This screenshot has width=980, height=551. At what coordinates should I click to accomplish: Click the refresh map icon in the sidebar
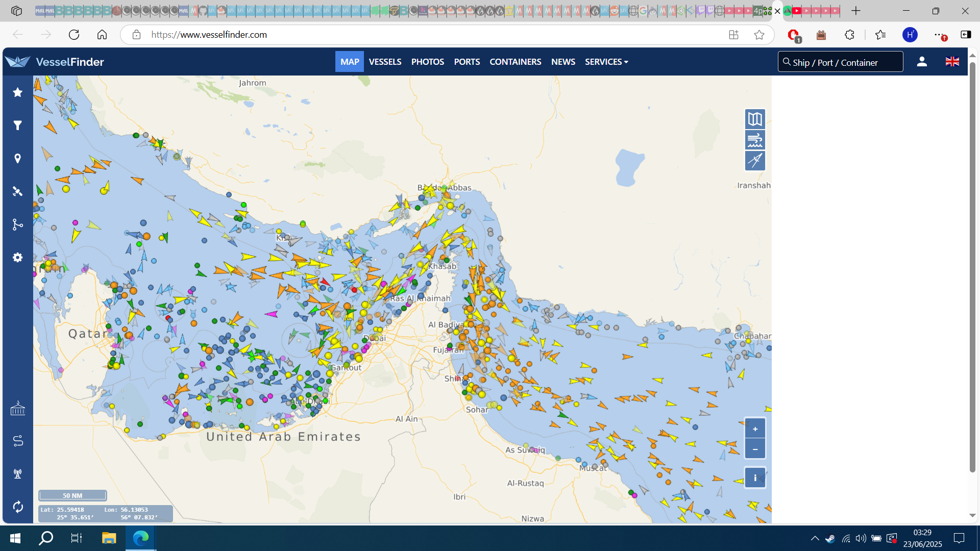pyautogui.click(x=18, y=507)
